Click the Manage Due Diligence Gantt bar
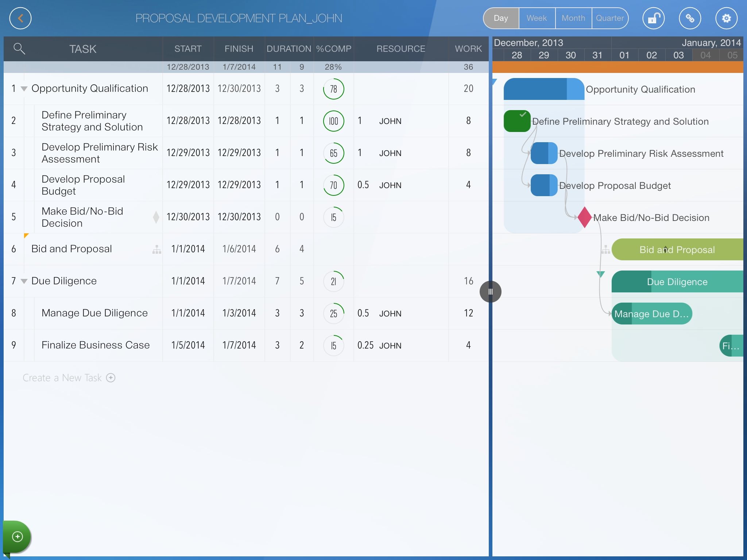 coord(651,314)
